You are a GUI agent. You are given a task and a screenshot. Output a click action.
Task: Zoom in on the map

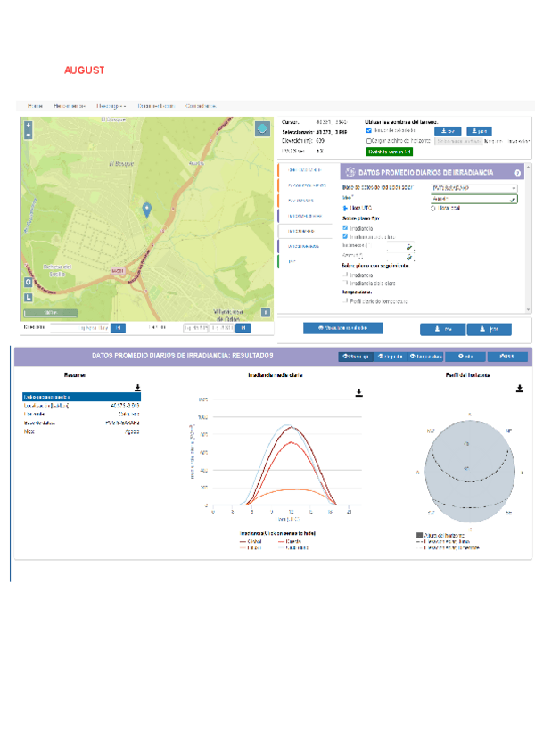[x=29, y=124]
